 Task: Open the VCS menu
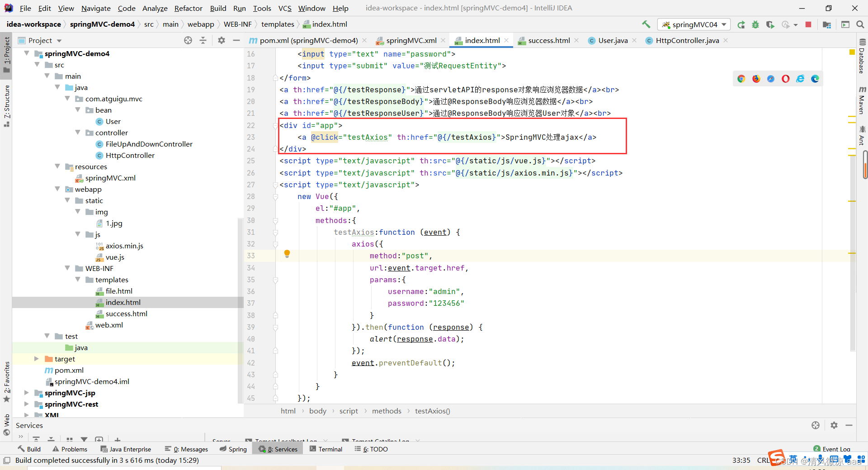click(285, 8)
